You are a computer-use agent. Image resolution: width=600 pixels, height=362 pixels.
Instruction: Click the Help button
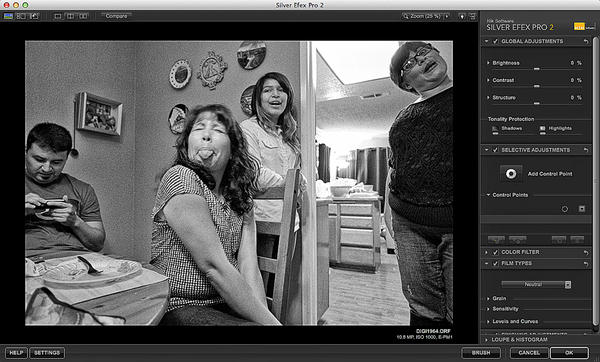pyautogui.click(x=16, y=353)
